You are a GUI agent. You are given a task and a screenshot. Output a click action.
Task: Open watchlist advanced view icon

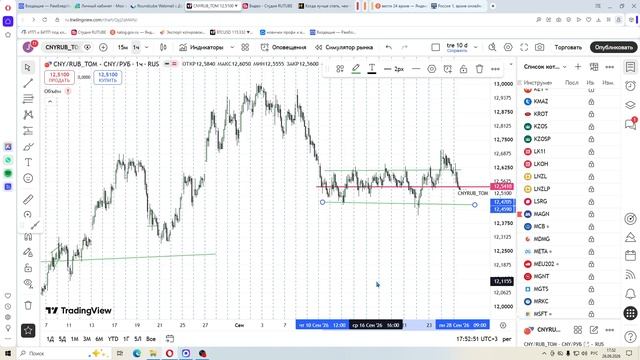[594, 67]
